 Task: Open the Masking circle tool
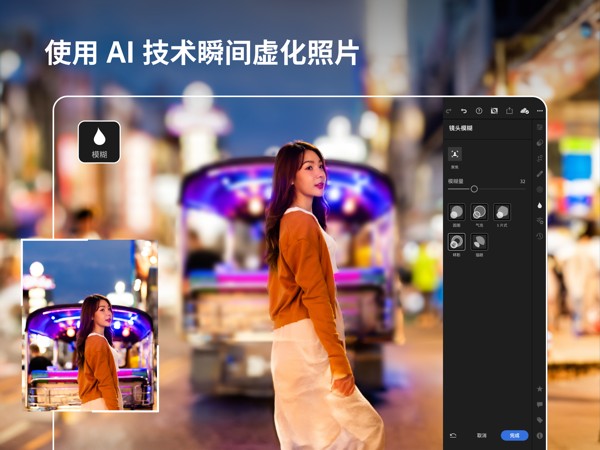[540, 190]
